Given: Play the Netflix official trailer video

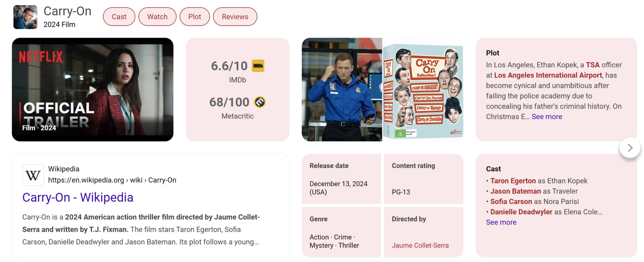Looking at the screenshot, I should 93,90.
